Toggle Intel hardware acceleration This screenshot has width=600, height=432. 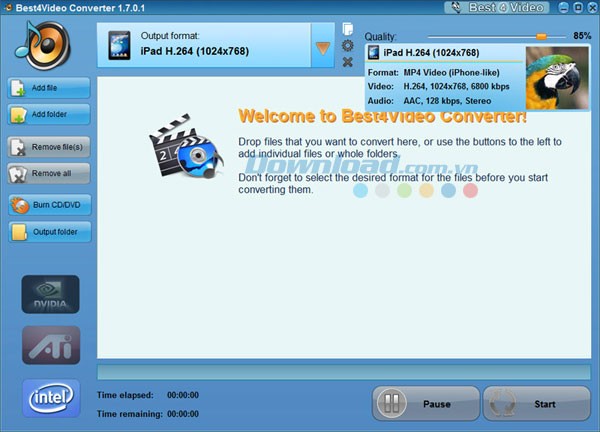coord(51,398)
